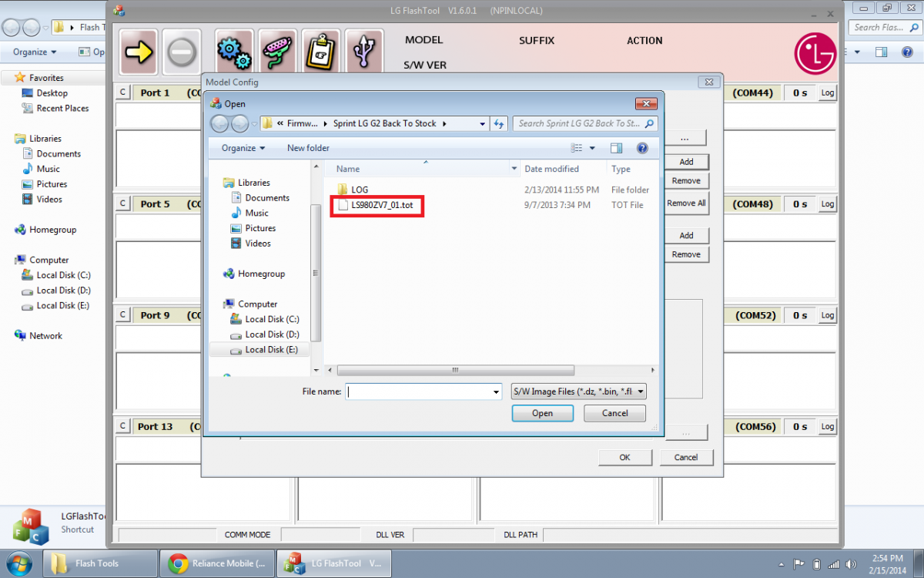
Task: Open Recent Places in Explorer window
Action: coord(62,109)
